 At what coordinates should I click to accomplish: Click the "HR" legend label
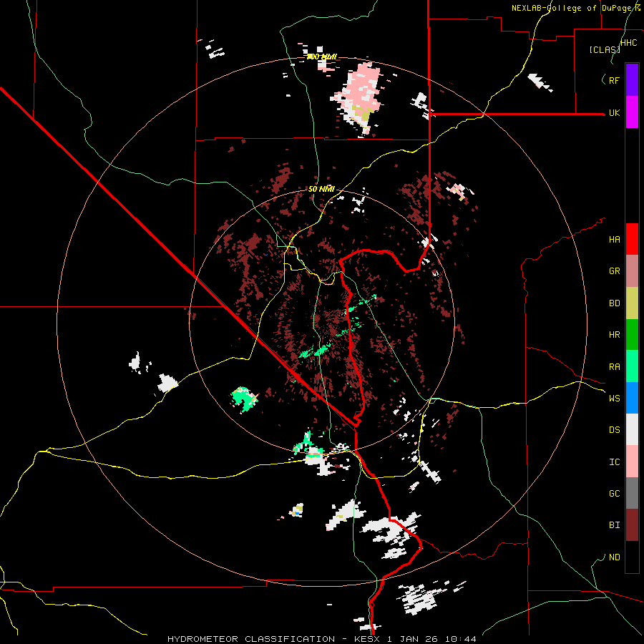614,335
